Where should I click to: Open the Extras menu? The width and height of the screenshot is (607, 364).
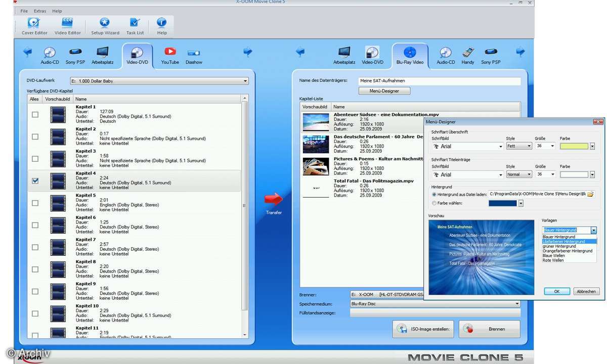click(40, 11)
